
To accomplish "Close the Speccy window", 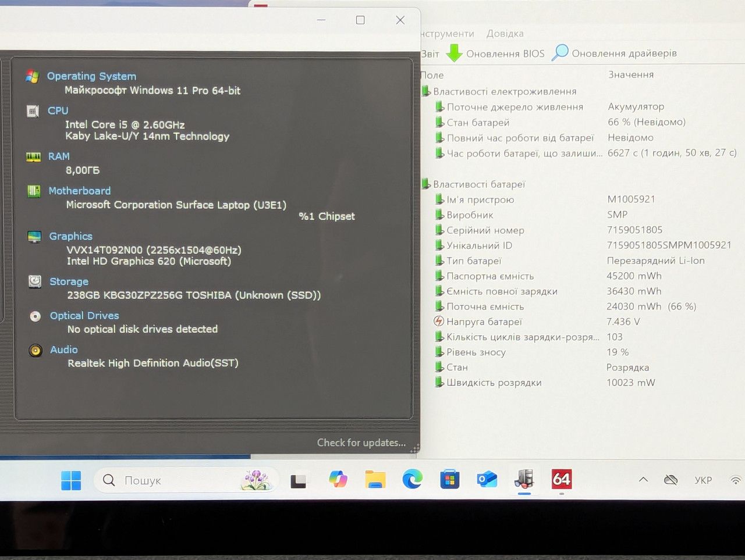I will (400, 20).
